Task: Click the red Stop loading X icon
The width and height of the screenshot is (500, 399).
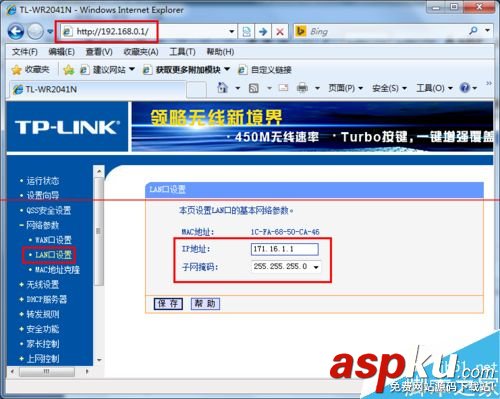Action: click(x=280, y=32)
